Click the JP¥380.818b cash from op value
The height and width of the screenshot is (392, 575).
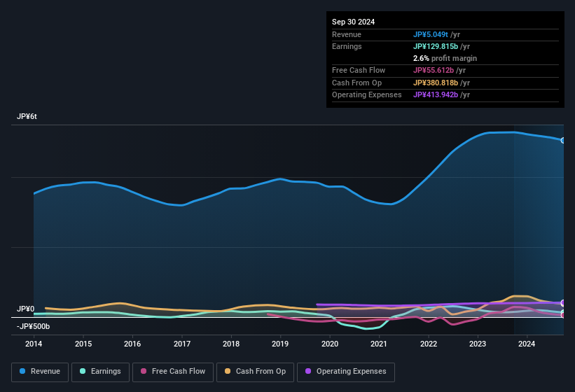[x=436, y=83]
